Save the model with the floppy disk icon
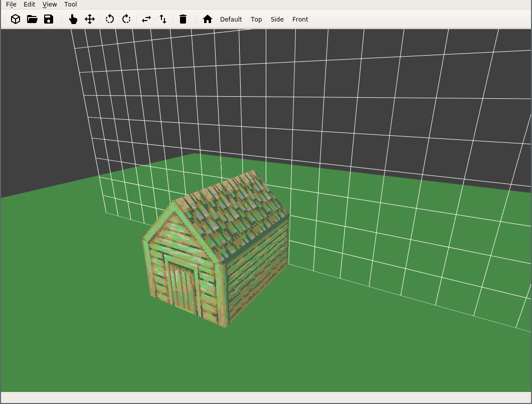 tap(49, 19)
